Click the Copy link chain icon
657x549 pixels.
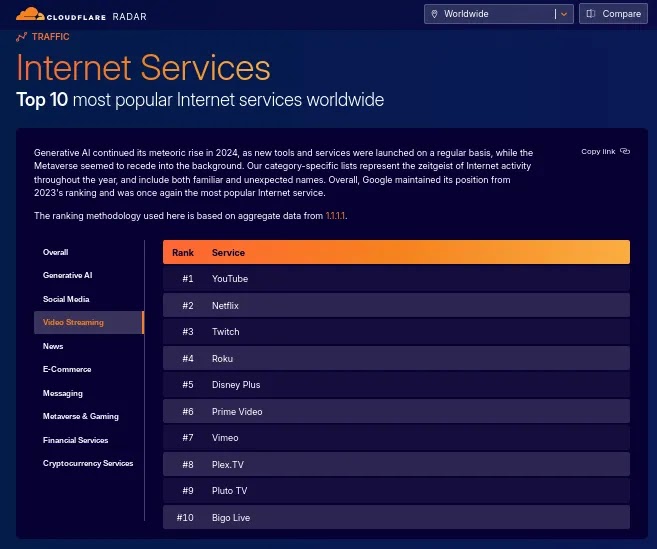coord(625,151)
